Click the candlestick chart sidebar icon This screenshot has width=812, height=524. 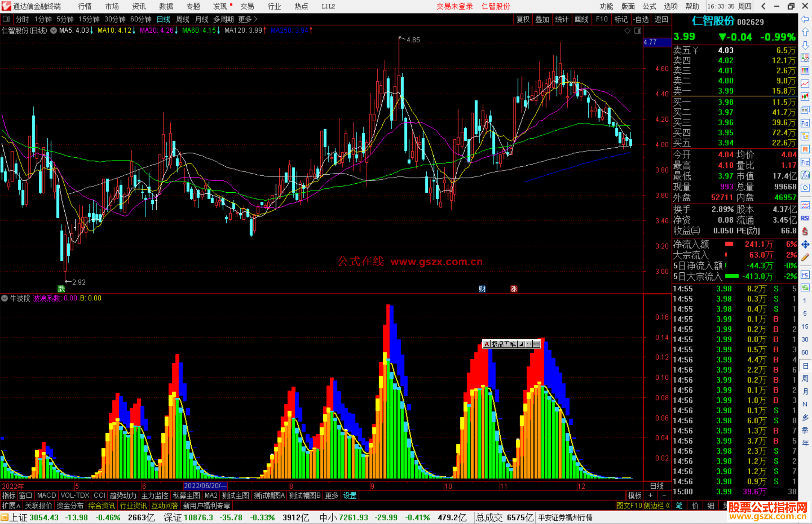[x=805, y=97]
